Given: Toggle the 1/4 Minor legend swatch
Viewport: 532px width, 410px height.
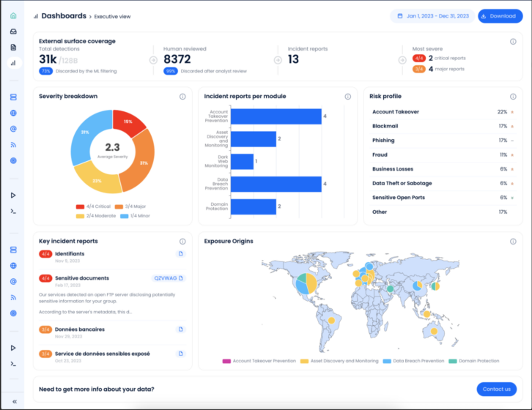Looking at the screenshot, I should (x=124, y=216).
